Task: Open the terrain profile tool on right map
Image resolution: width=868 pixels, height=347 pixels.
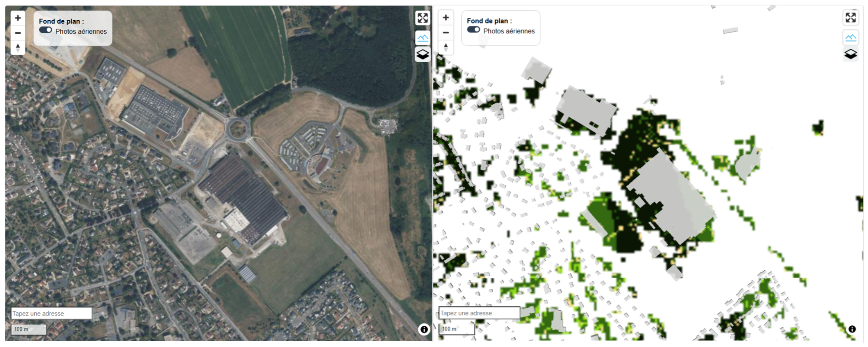Action: 850,37
